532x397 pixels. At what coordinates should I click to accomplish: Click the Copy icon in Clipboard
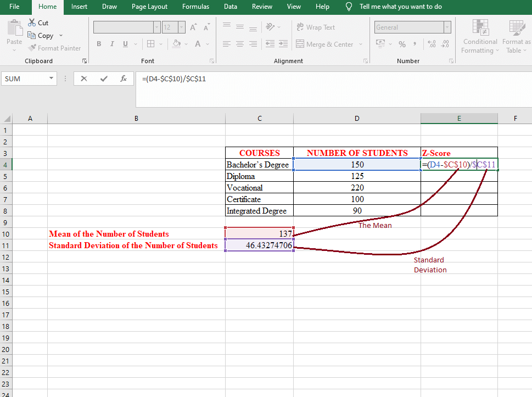point(32,35)
